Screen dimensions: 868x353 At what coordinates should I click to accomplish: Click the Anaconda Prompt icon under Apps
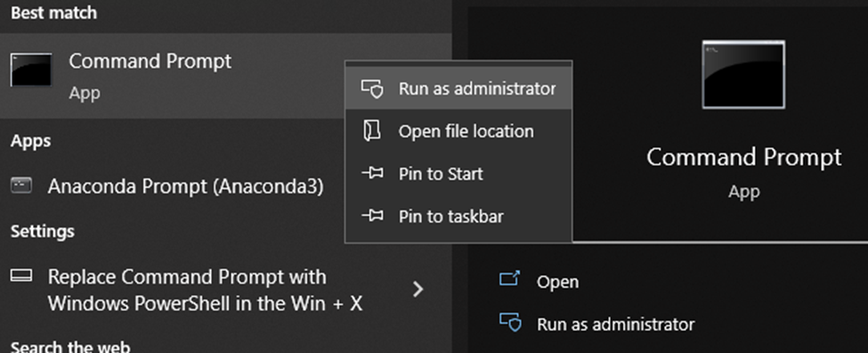[x=21, y=186]
